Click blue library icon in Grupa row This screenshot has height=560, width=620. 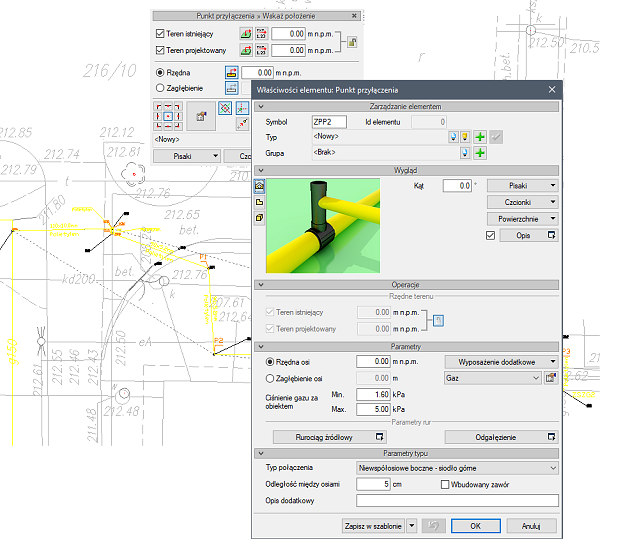pyautogui.click(x=465, y=153)
